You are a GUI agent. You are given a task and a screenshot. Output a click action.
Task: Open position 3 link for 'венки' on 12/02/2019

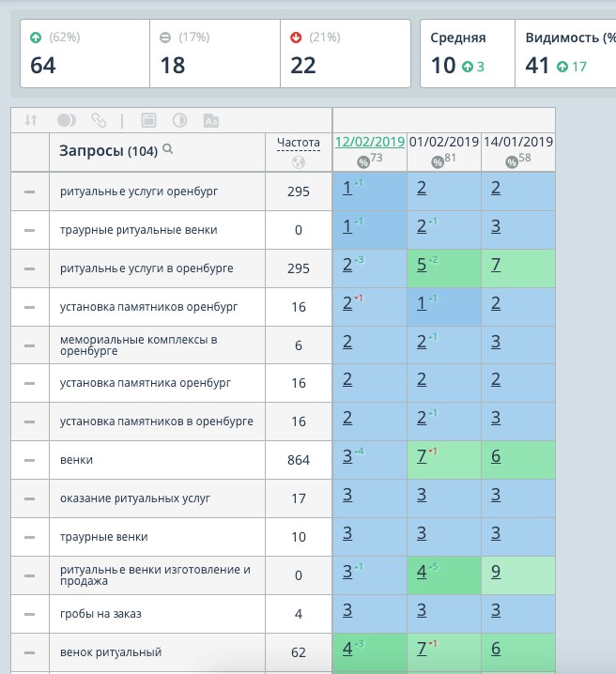tap(347, 456)
